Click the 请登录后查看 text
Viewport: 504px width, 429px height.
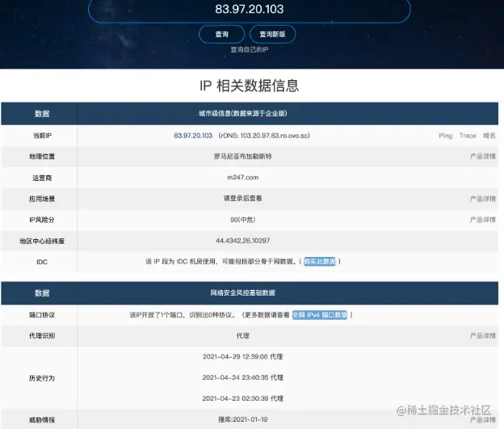[x=242, y=199]
